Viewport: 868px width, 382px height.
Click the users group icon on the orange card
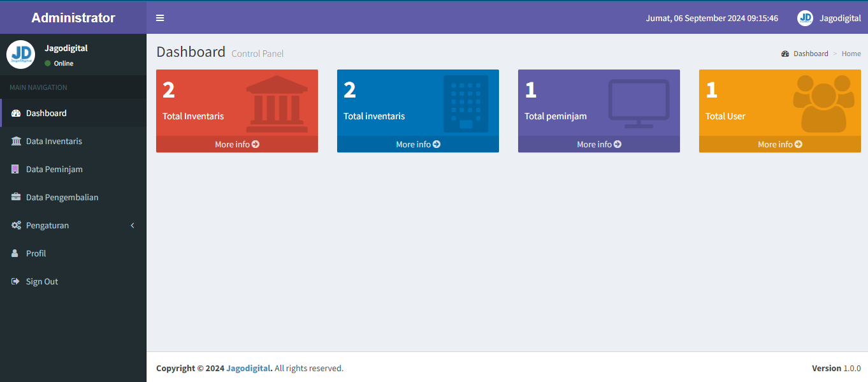pos(823,103)
